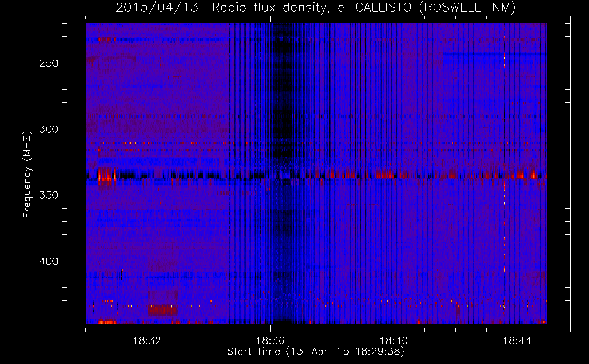Click the 18:36 time tick label
The height and width of the screenshot is (364, 589).
click(270, 341)
